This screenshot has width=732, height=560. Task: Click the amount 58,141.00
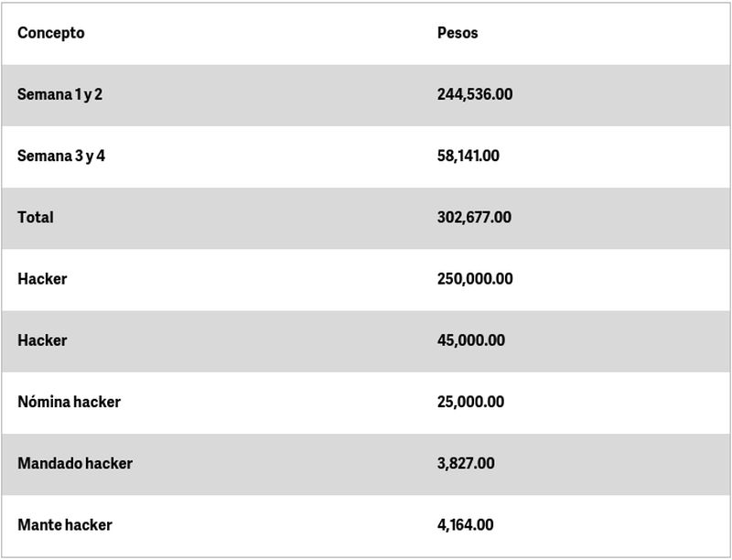pyautogui.click(x=468, y=156)
